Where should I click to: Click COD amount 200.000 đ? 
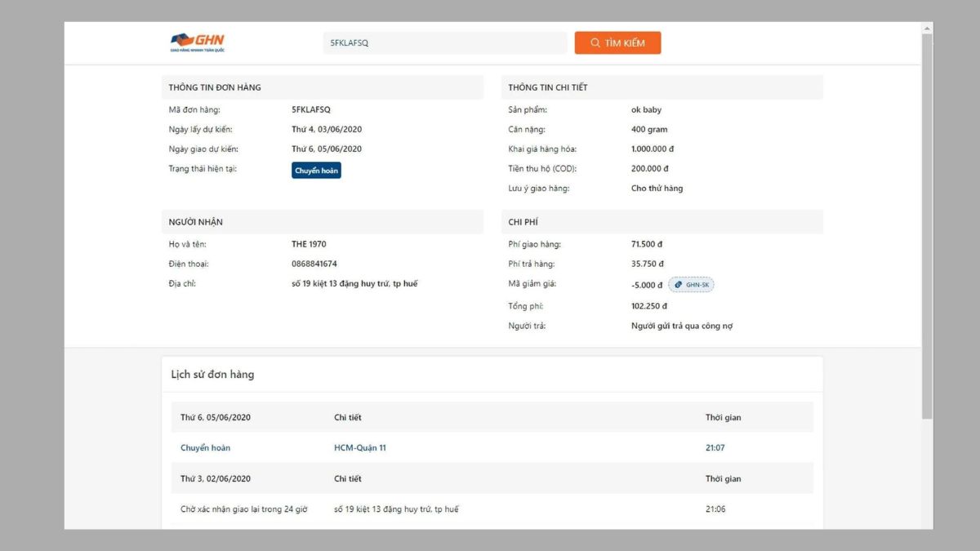tap(650, 168)
